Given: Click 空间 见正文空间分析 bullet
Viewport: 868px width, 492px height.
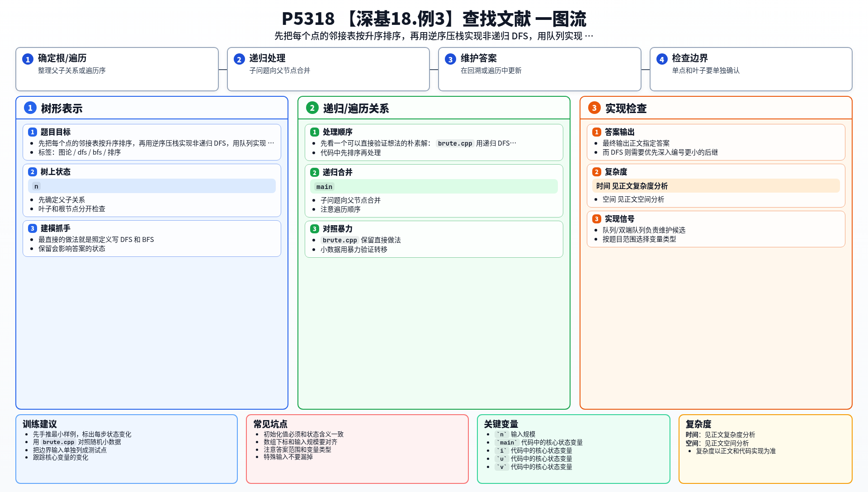Looking at the screenshot, I should tap(633, 199).
